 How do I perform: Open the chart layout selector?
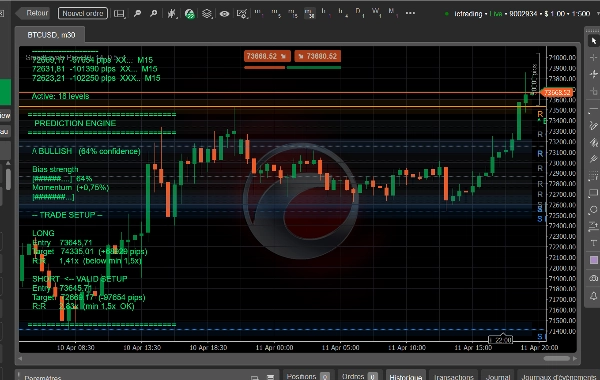[x=119, y=14]
